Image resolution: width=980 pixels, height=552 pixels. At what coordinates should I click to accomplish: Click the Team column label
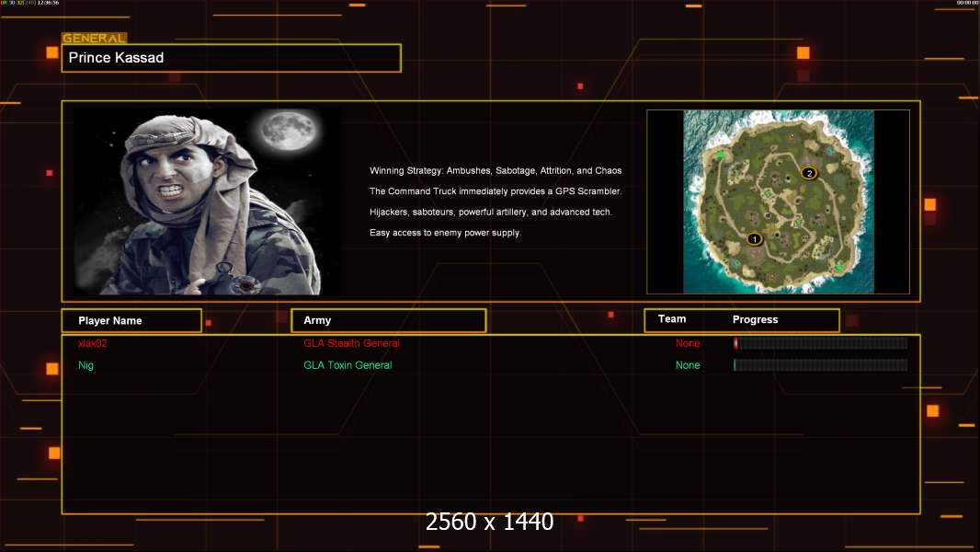coord(672,319)
